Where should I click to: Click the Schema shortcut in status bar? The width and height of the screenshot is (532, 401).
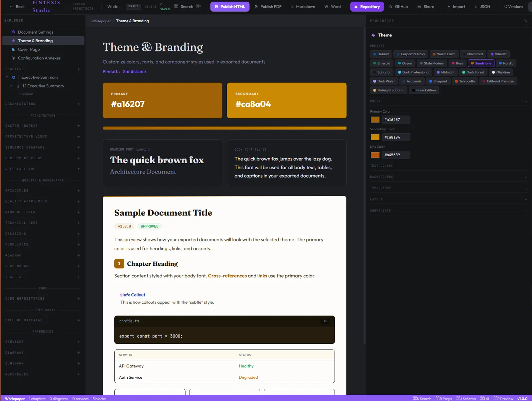(x=466, y=399)
